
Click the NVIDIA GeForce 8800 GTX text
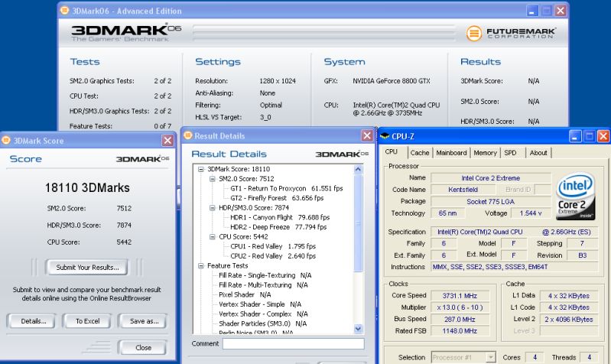click(x=392, y=81)
